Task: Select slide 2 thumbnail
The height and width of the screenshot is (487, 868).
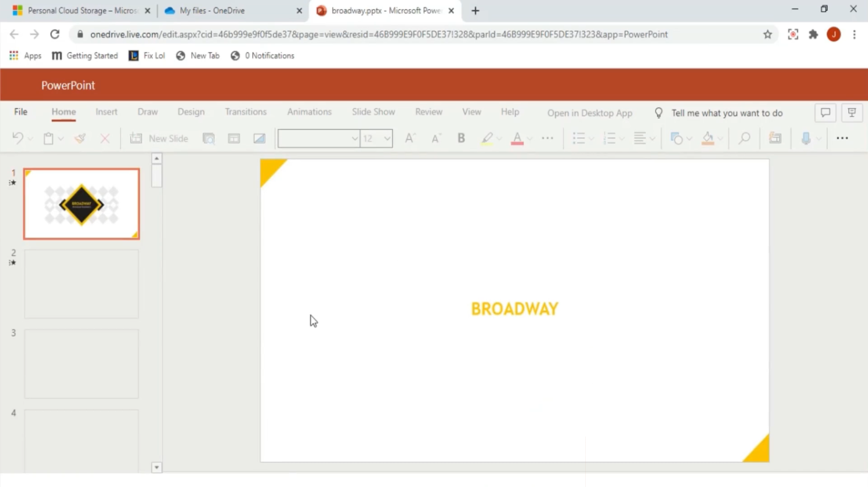Action: coord(81,284)
